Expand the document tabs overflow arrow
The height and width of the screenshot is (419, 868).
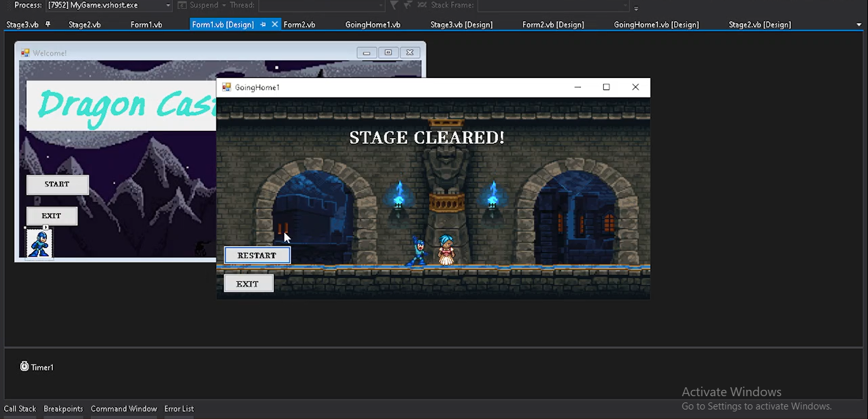[859, 25]
